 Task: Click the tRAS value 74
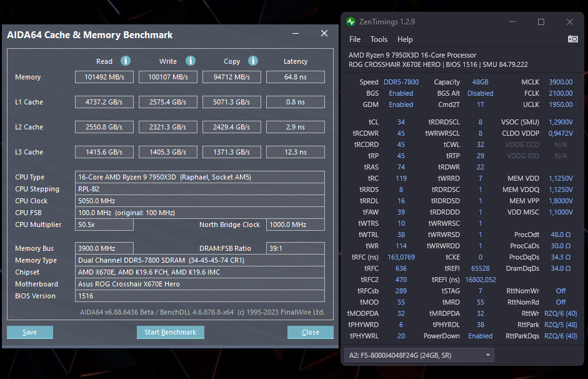click(x=401, y=167)
